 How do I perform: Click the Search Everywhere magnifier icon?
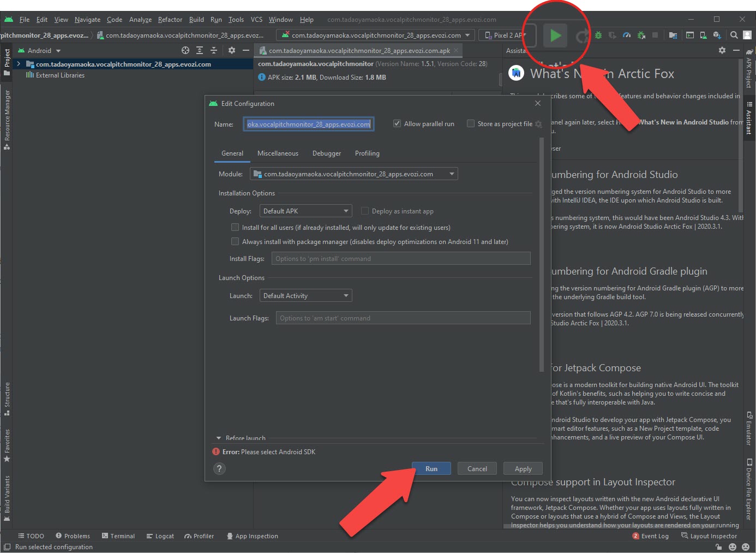coord(734,35)
